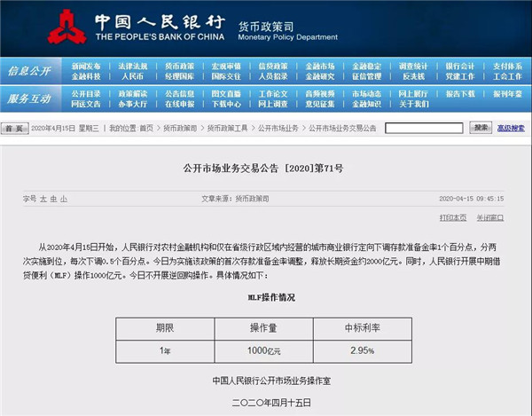Select the 服务互动 section tab

point(30,98)
